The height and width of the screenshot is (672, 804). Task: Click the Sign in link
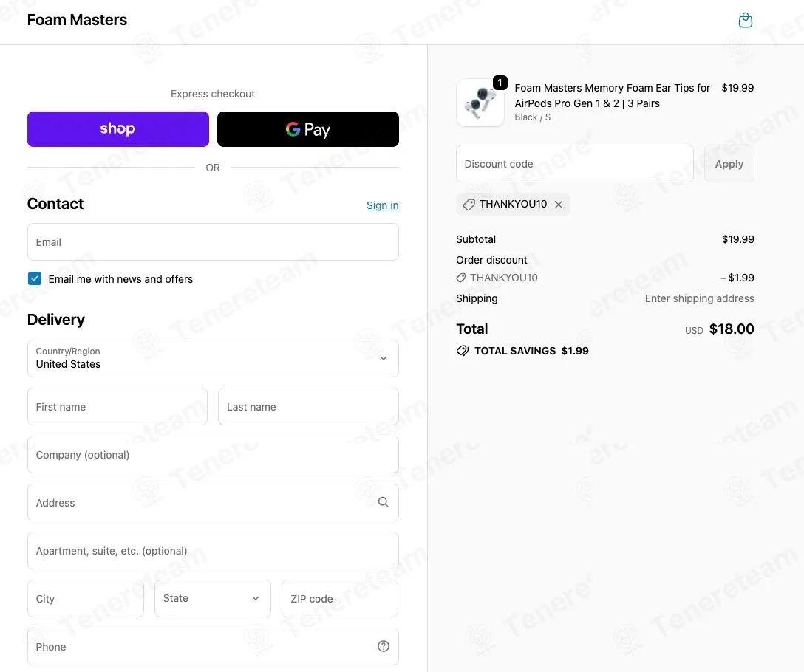point(382,205)
